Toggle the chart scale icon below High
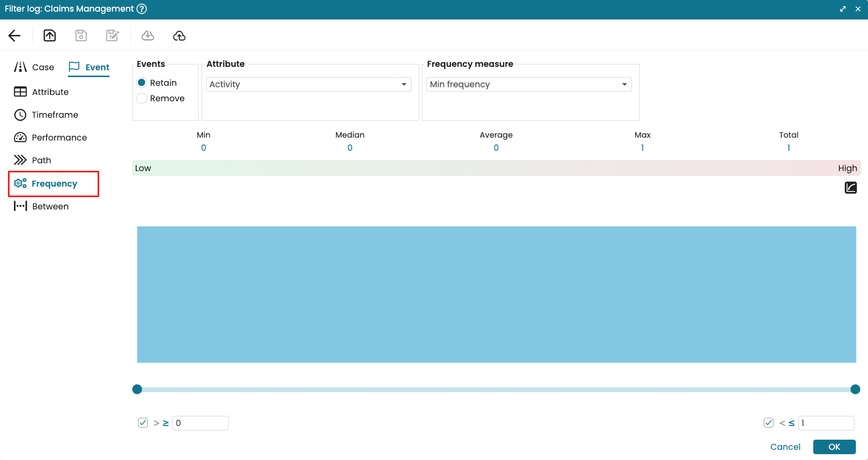 [851, 188]
